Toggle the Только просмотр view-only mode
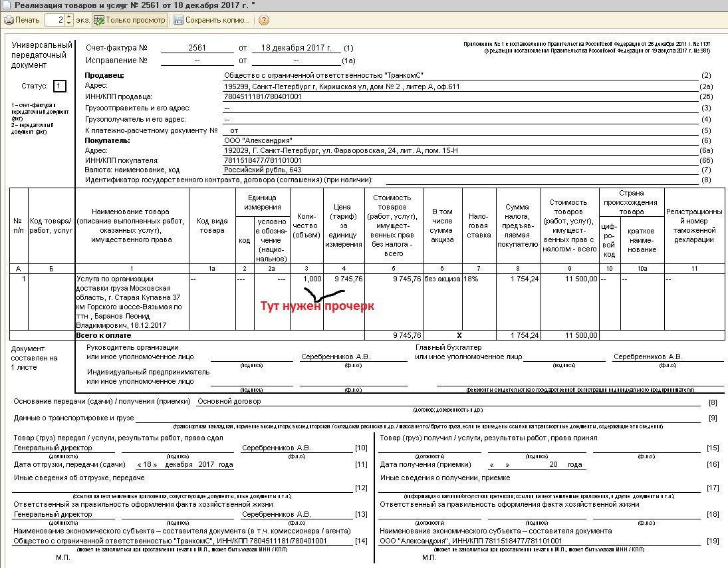 tap(129, 20)
